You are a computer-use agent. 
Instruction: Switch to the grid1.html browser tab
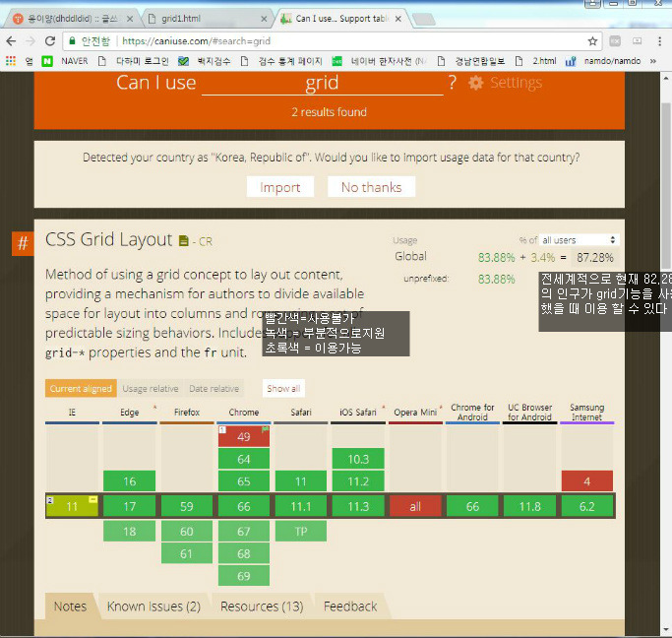[206, 19]
